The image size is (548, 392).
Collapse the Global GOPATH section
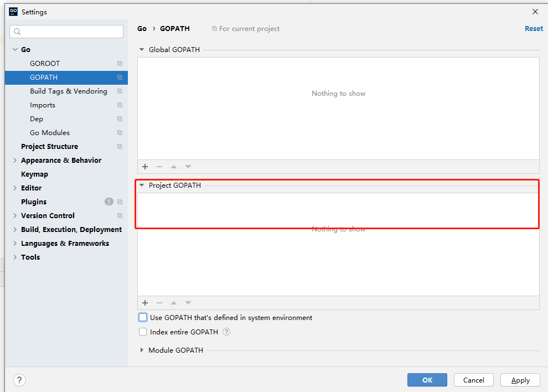142,50
